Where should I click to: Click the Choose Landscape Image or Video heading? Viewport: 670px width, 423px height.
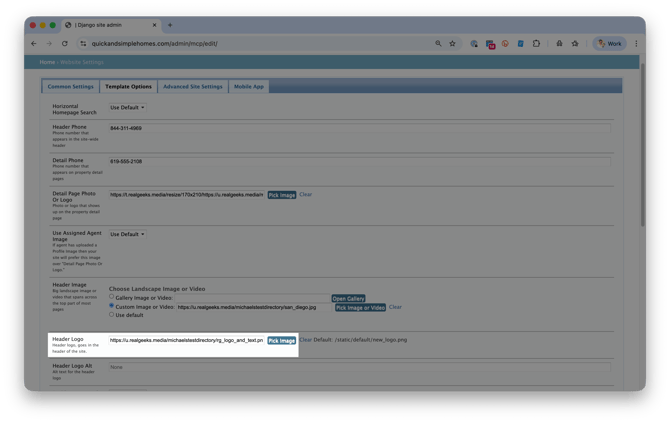(157, 289)
